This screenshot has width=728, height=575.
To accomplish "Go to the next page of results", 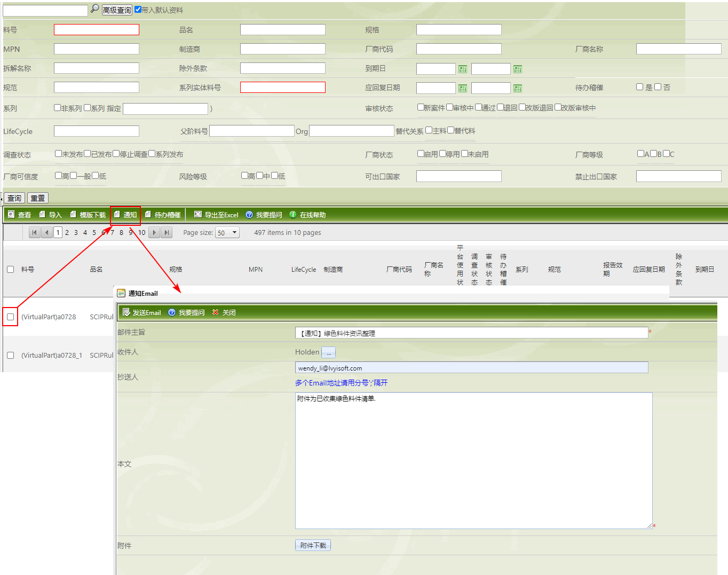I will click(154, 232).
